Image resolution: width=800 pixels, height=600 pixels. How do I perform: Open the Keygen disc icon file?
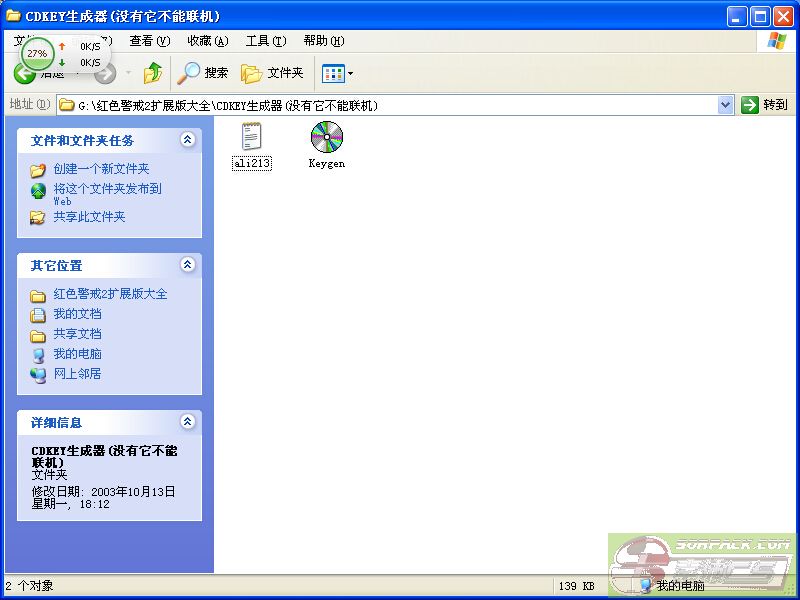pyautogui.click(x=326, y=138)
